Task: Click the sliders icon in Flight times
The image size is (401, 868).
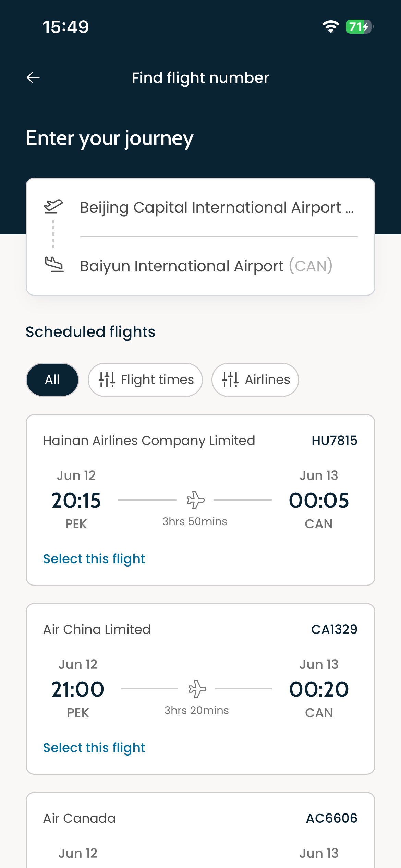Action: pyautogui.click(x=107, y=379)
